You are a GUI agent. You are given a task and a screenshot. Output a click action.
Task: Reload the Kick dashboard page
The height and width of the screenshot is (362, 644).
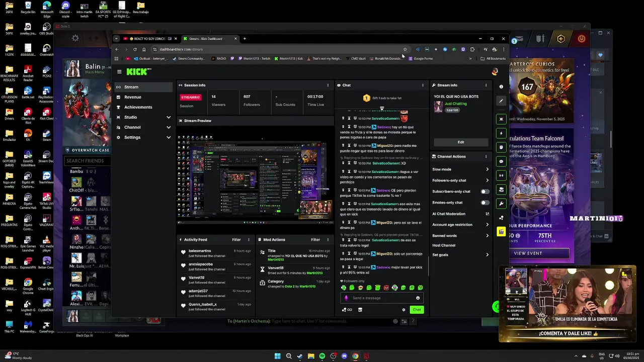pyautogui.click(x=135, y=49)
